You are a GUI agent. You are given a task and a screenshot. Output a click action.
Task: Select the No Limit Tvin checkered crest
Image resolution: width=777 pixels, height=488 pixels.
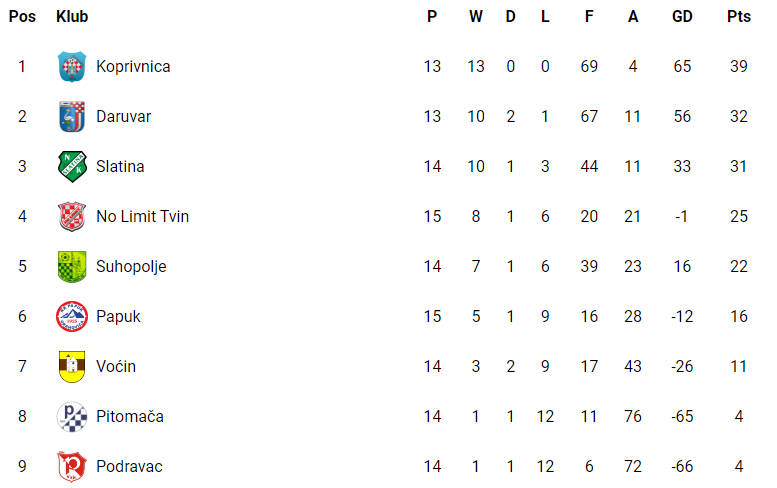72,217
